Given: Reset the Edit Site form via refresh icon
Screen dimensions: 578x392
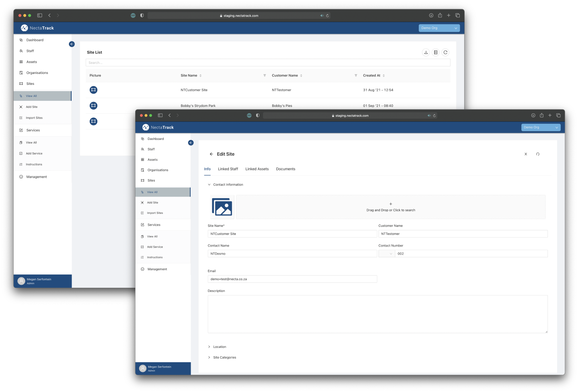Looking at the screenshot, I should pos(538,154).
